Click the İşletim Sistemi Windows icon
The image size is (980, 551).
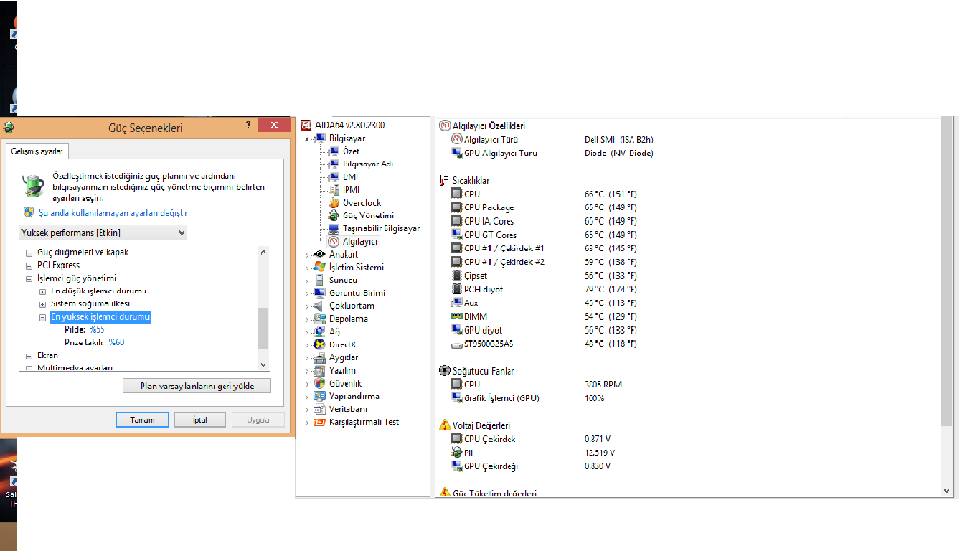(320, 268)
